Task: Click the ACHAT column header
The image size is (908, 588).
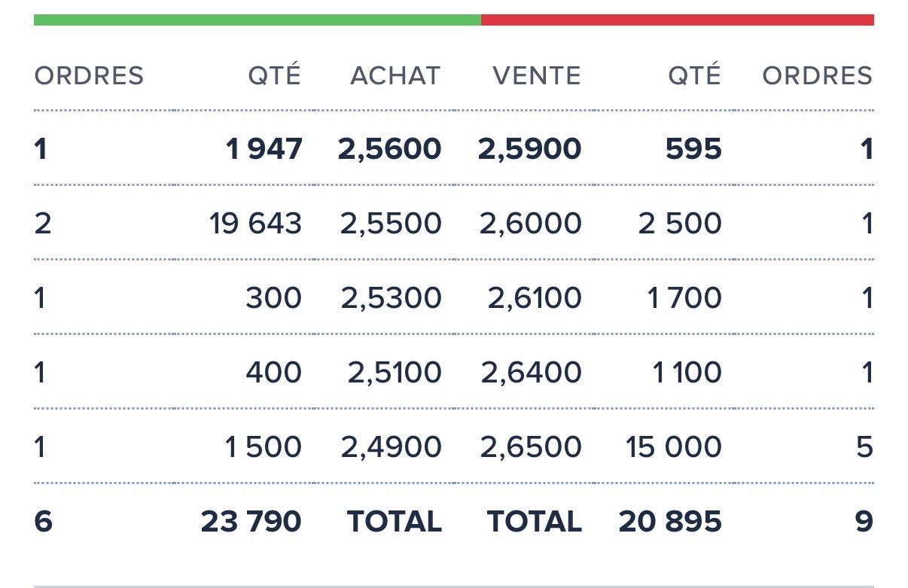Action: (x=395, y=76)
